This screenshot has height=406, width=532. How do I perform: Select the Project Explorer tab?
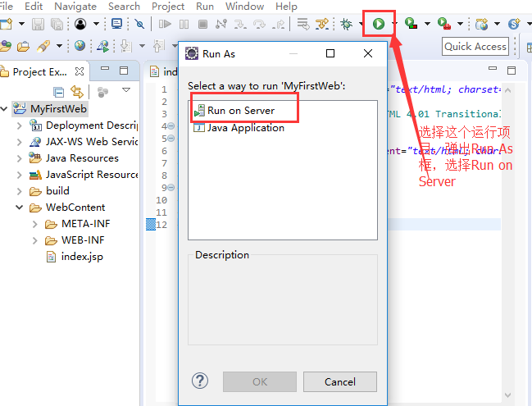(39, 72)
